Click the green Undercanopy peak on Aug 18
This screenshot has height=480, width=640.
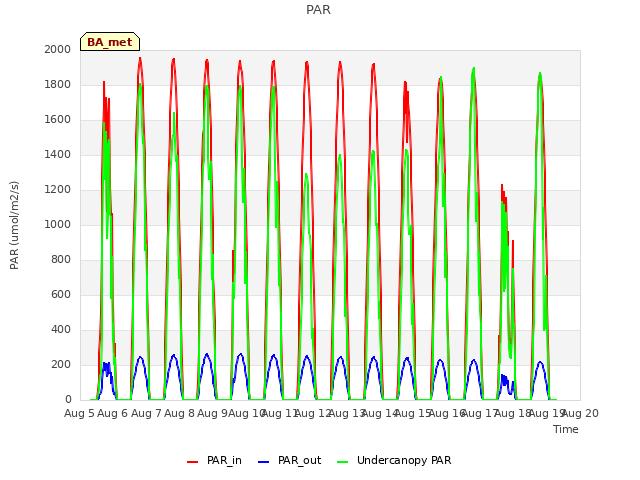pos(540,74)
